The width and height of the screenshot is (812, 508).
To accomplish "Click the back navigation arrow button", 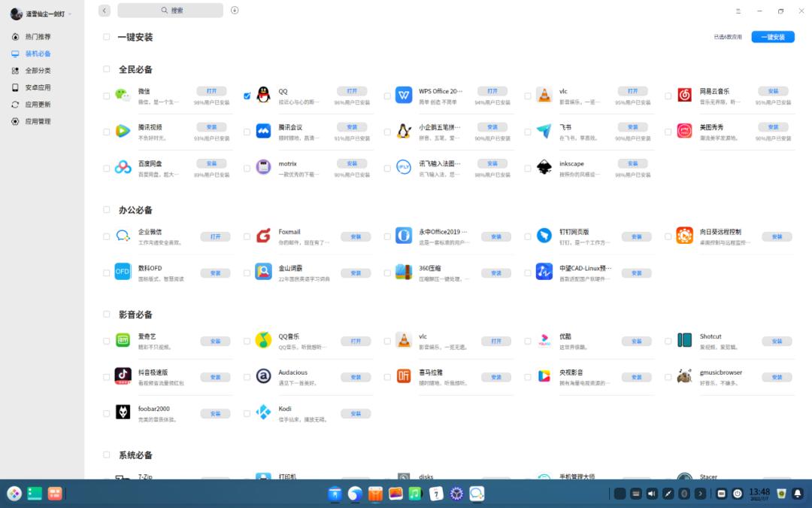I will click(x=104, y=11).
